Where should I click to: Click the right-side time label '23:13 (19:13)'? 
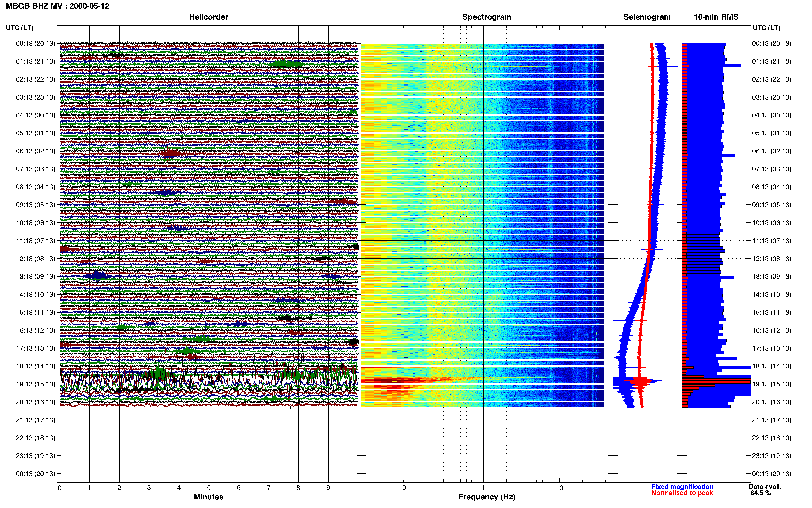coord(772,456)
